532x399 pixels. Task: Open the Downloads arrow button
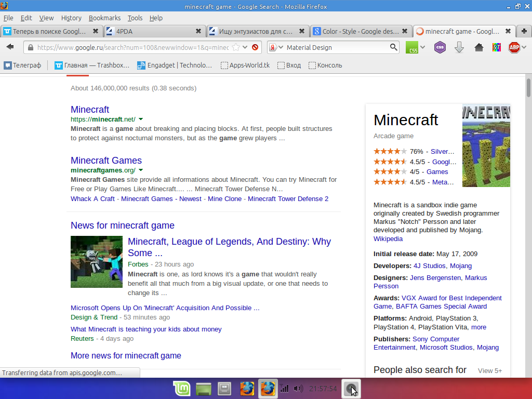459,47
